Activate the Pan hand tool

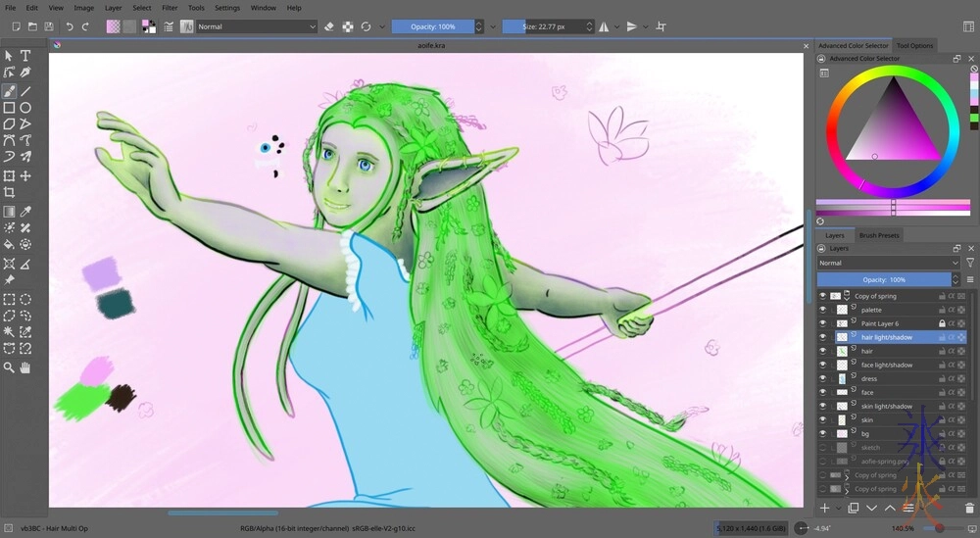click(25, 367)
